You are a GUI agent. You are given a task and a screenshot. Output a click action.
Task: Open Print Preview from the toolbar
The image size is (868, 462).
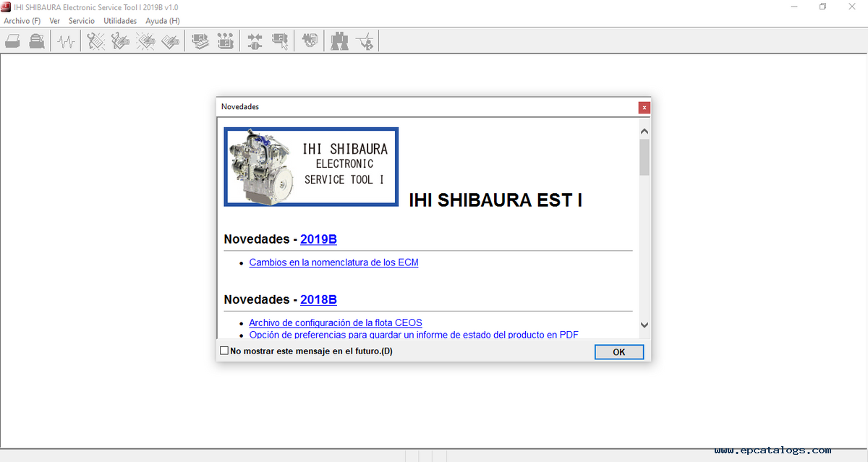click(x=36, y=41)
